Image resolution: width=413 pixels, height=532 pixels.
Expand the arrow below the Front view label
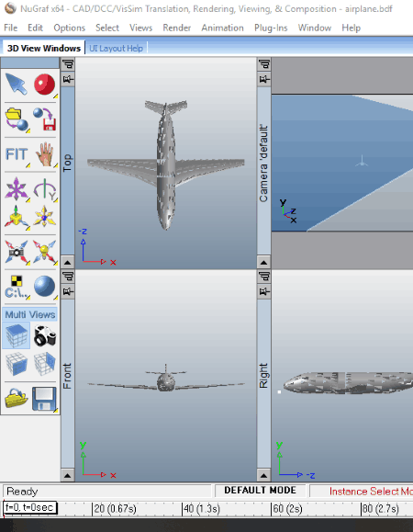[x=67, y=475]
